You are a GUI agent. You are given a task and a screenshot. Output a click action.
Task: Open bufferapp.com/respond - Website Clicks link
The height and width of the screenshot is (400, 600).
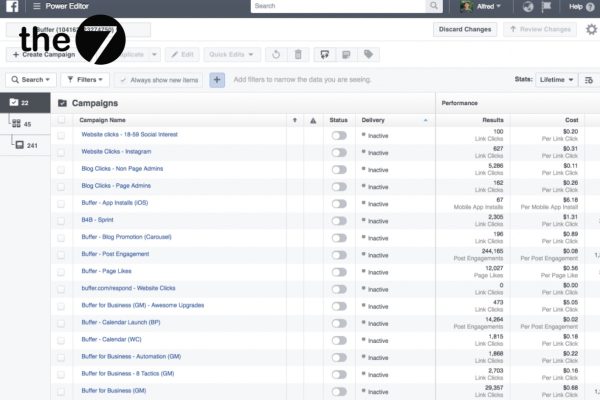tap(128, 288)
